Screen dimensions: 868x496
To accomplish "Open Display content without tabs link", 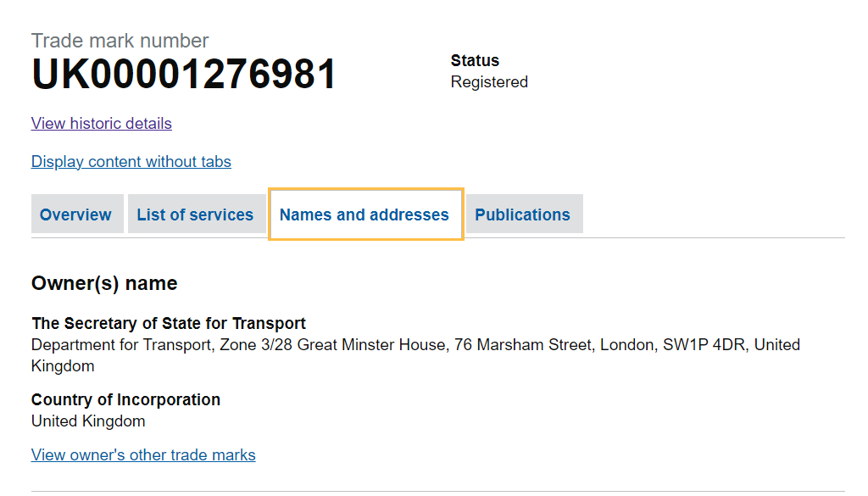I will pyautogui.click(x=131, y=162).
